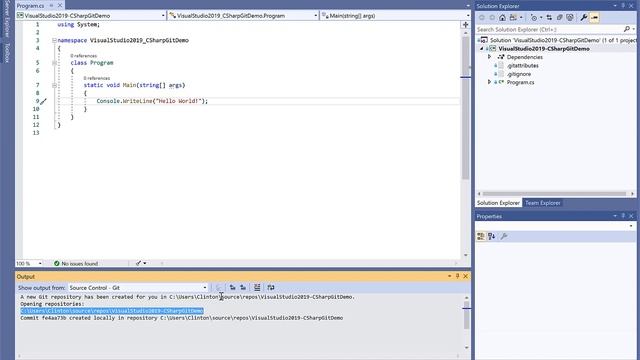Collapse the namespace block on line 3
The image size is (640, 360).
point(54,40)
